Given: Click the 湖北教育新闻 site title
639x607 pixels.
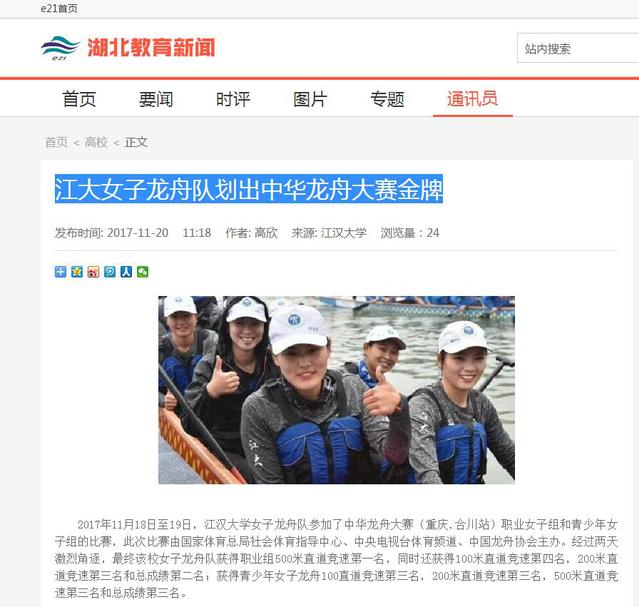Looking at the screenshot, I should coord(151,48).
